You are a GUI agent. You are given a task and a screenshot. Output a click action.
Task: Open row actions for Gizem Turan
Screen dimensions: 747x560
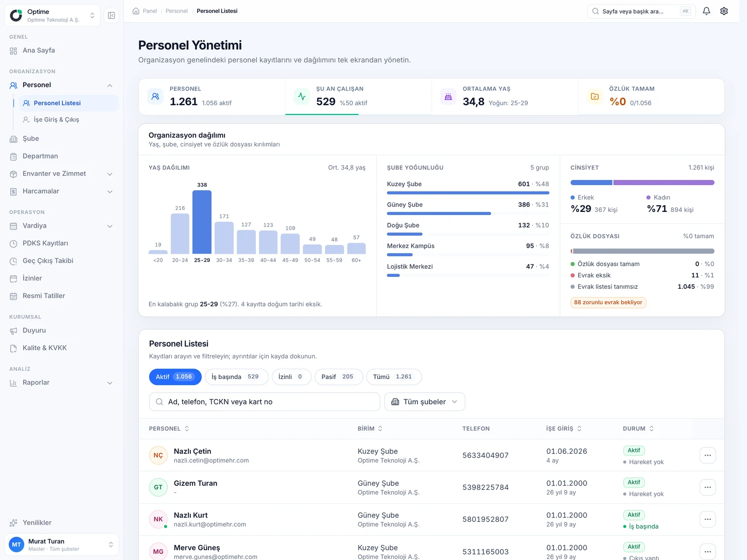pos(708,487)
